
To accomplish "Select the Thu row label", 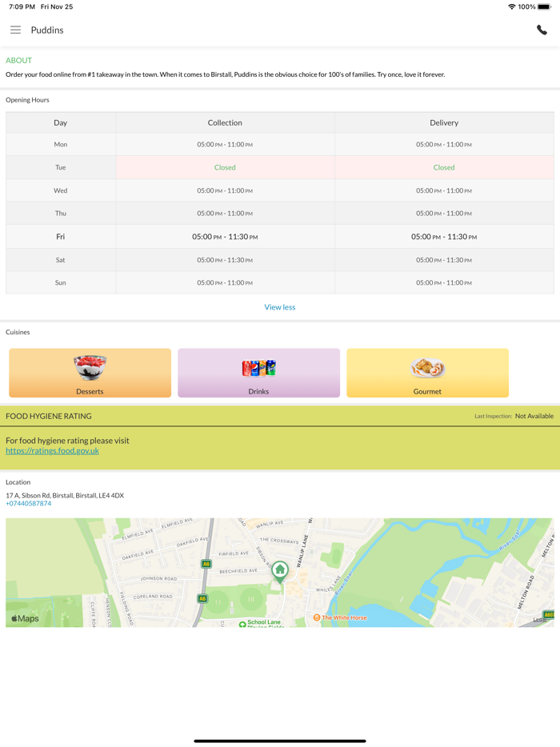I will point(61,214).
